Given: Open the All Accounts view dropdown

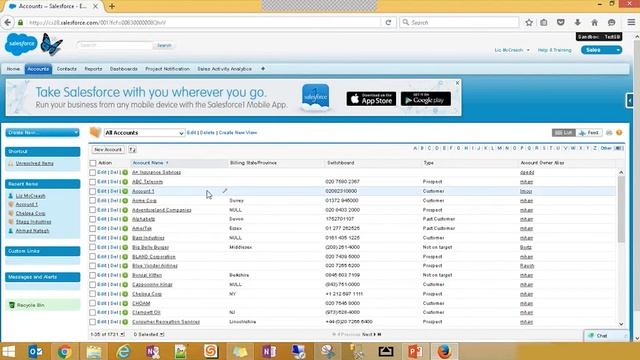Looking at the screenshot, I should coord(144,133).
